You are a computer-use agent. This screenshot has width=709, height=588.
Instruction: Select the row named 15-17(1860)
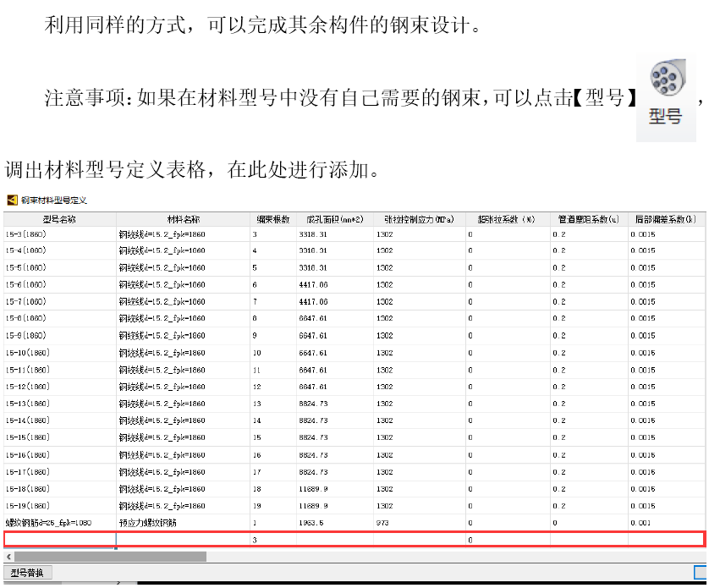click(x=354, y=472)
